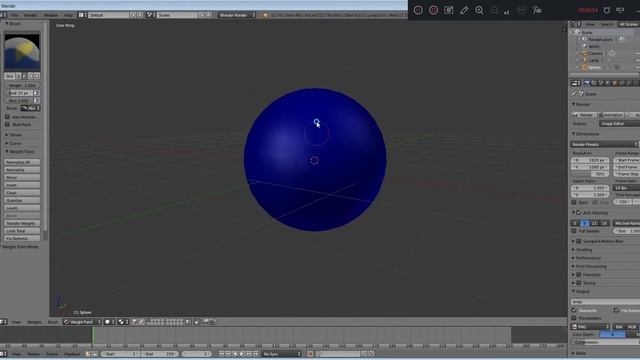640x360 pixels.
Task: Click the Limit Total button
Action: click(x=22, y=231)
